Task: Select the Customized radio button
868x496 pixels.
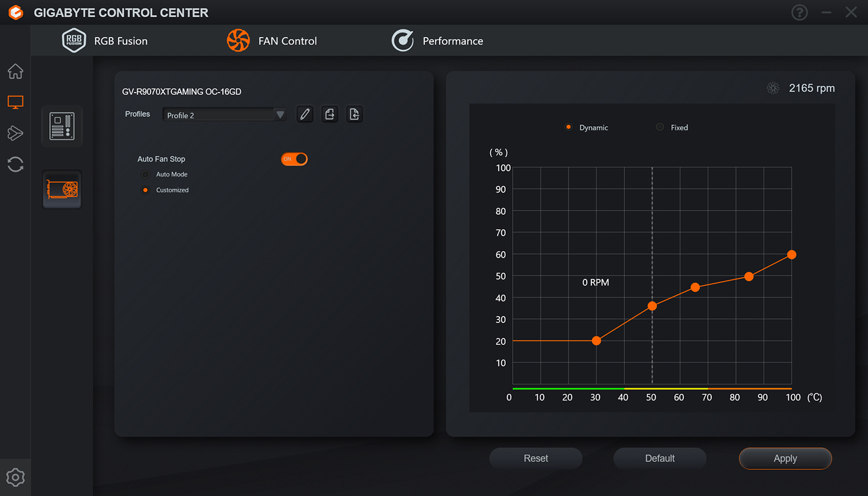Action: (145, 190)
